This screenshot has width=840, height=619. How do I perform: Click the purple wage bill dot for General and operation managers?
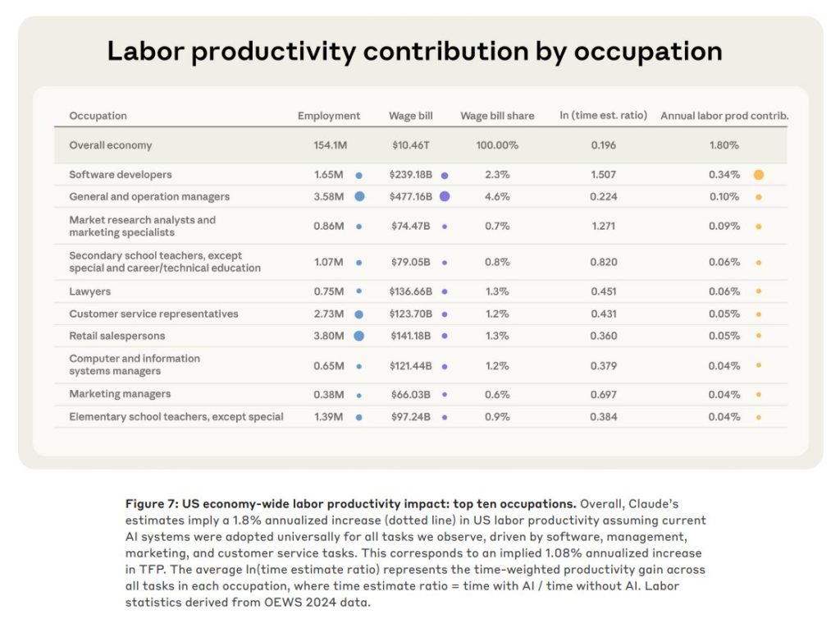[445, 196]
